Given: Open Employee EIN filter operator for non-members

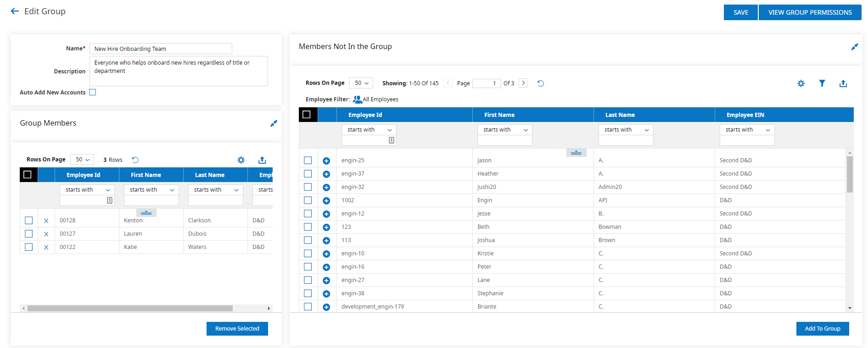Looking at the screenshot, I should coord(747,130).
